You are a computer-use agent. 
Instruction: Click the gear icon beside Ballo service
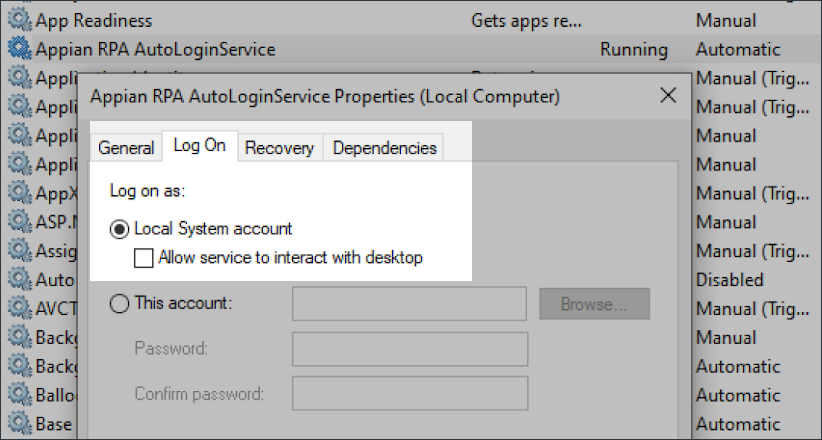coord(20,394)
